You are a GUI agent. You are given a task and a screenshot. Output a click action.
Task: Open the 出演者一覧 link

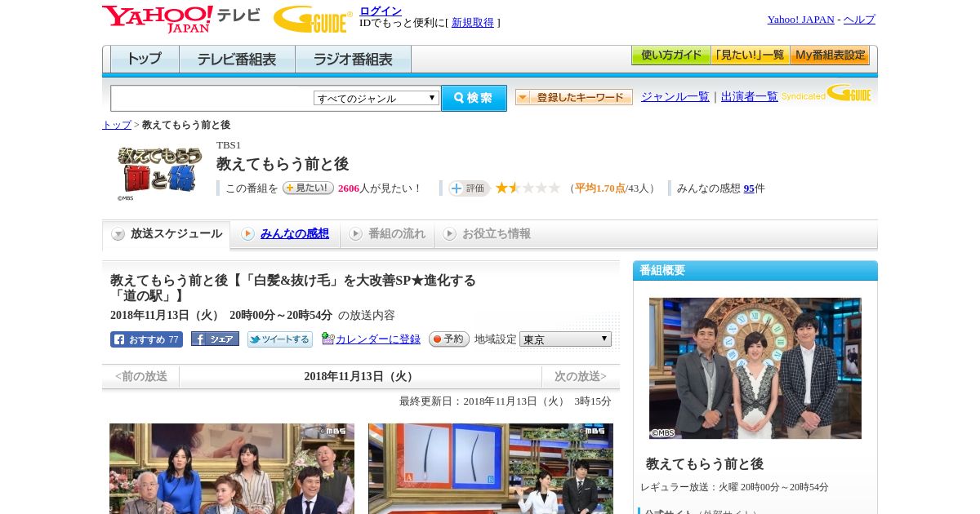click(750, 96)
